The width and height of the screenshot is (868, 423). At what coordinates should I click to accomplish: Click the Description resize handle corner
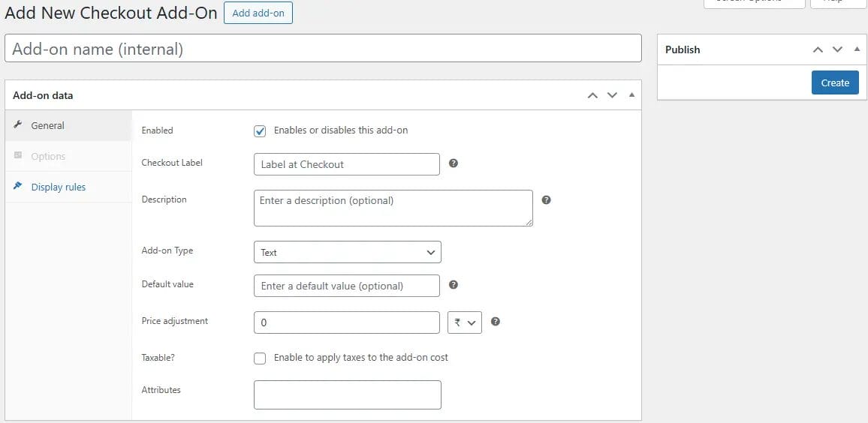click(x=529, y=222)
